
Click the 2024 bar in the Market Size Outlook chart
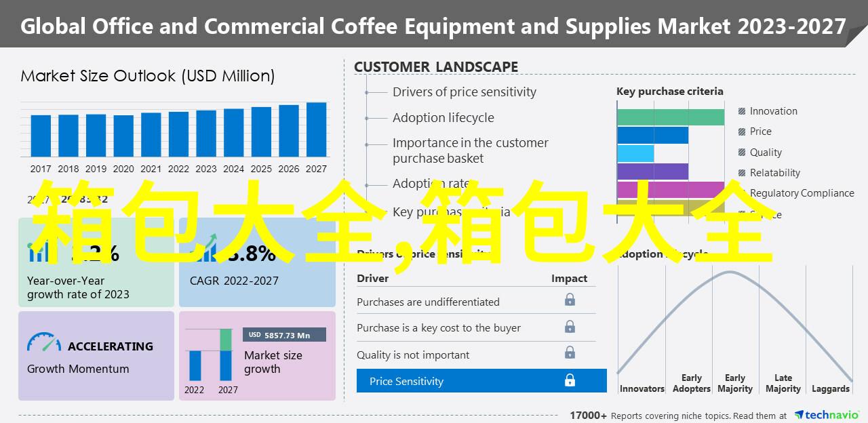[x=234, y=133]
